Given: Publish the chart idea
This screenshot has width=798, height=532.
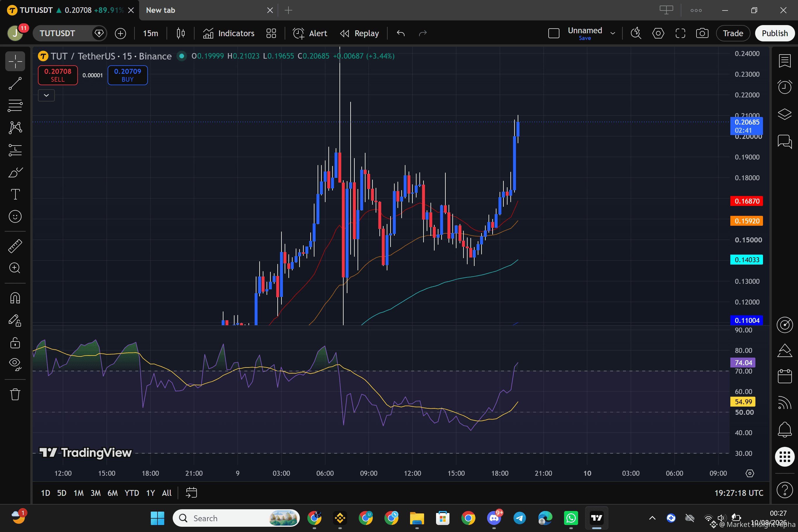Looking at the screenshot, I should [x=775, y=33].
